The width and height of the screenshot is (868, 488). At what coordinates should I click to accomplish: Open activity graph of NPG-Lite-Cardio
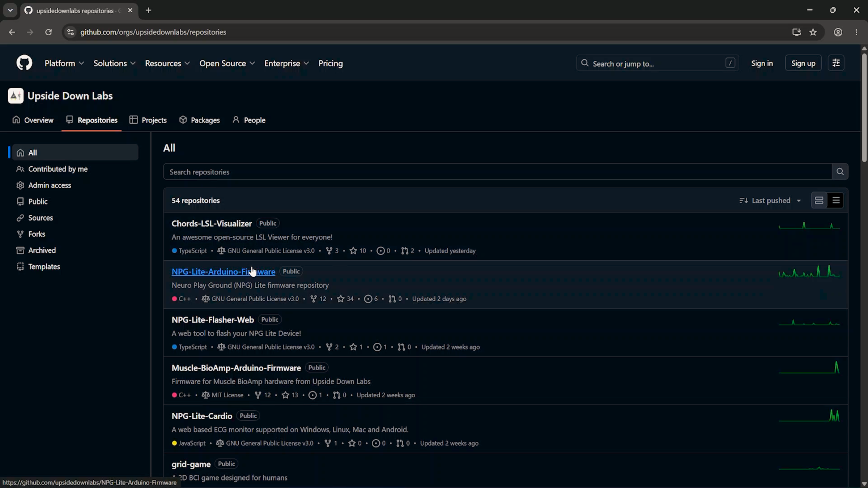[809, 416]
